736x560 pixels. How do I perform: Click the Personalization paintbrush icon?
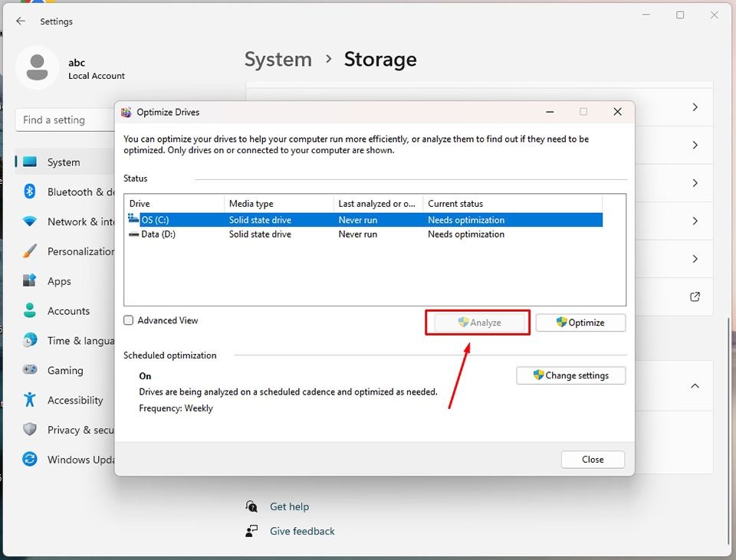pyautogui.click(x=30, y=251)
